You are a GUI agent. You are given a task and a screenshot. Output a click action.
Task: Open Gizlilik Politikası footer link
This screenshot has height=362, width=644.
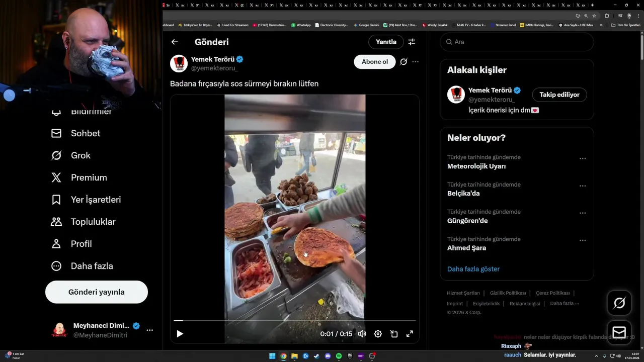508,293
